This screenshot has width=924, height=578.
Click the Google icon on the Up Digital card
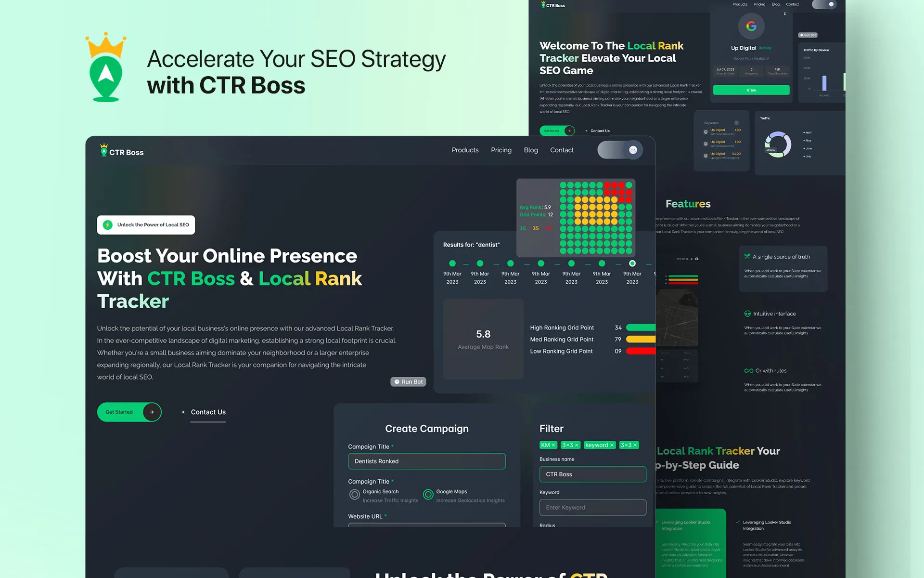coord(751,26)
